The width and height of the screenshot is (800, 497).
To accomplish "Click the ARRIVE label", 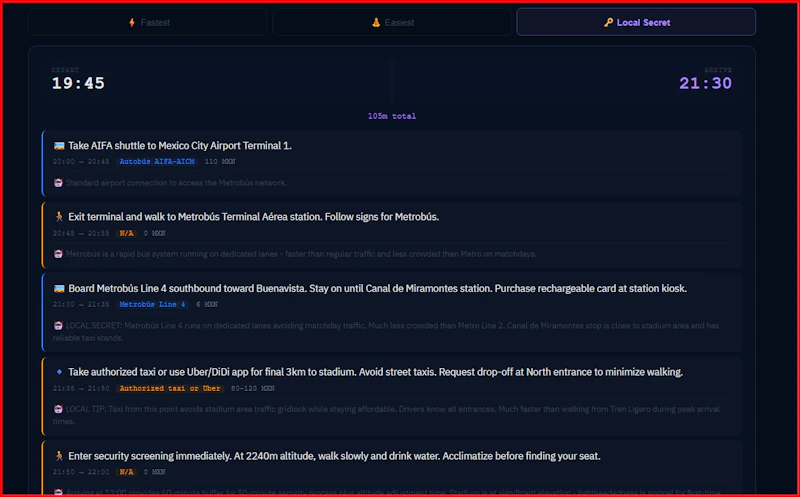I will 718,70.
